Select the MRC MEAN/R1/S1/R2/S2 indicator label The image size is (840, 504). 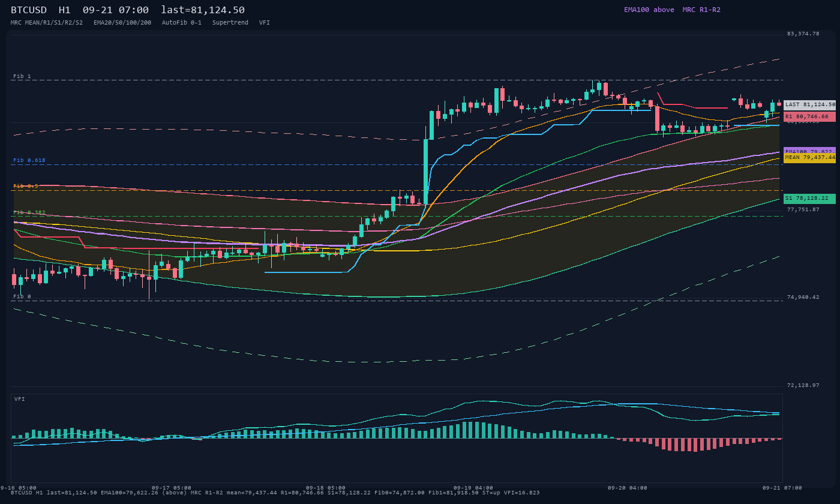tap(47, 23)
